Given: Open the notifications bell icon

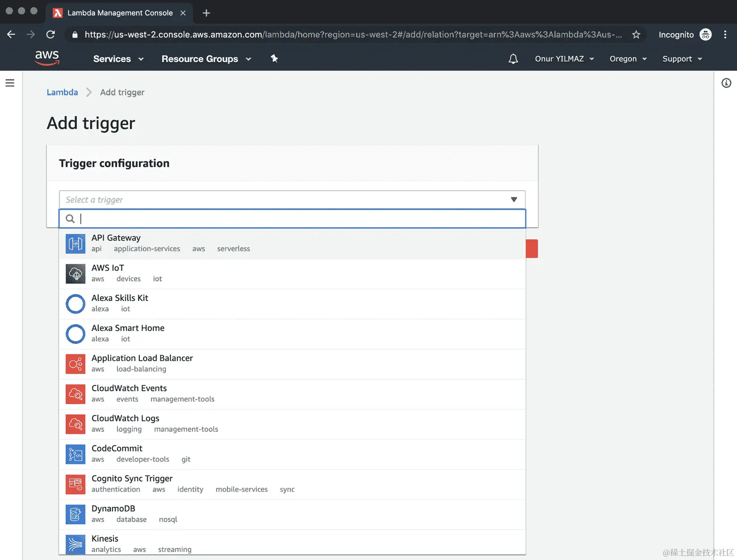Looking at the screenshot, I should (x=513, y=59).
